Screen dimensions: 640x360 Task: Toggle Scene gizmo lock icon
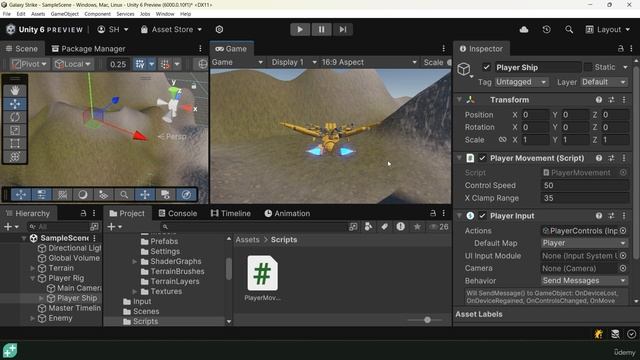194,86
